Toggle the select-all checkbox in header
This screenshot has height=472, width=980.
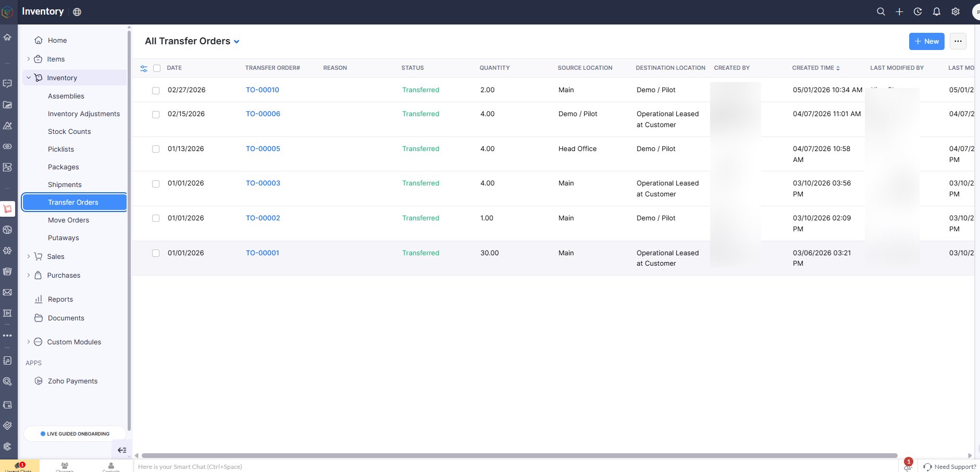157,68
